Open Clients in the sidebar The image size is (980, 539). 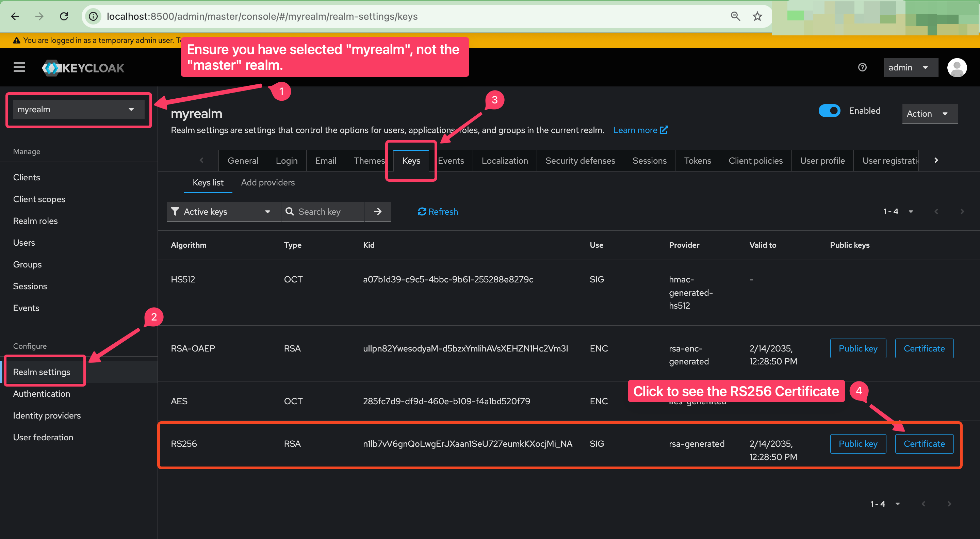pyautogui.click(x=27, y=177)
